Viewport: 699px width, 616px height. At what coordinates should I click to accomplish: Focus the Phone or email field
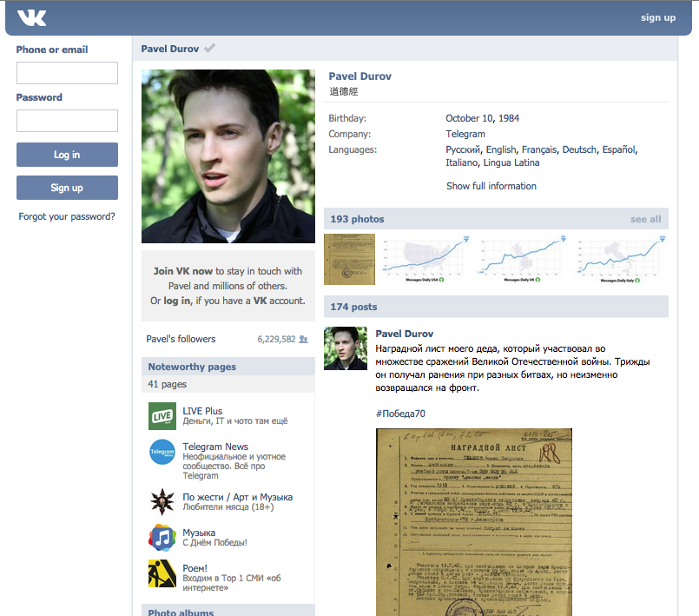68,73
